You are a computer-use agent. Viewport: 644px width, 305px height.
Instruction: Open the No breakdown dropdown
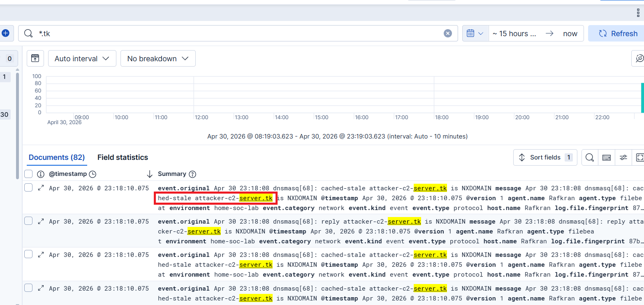click(x=158, y=58)
